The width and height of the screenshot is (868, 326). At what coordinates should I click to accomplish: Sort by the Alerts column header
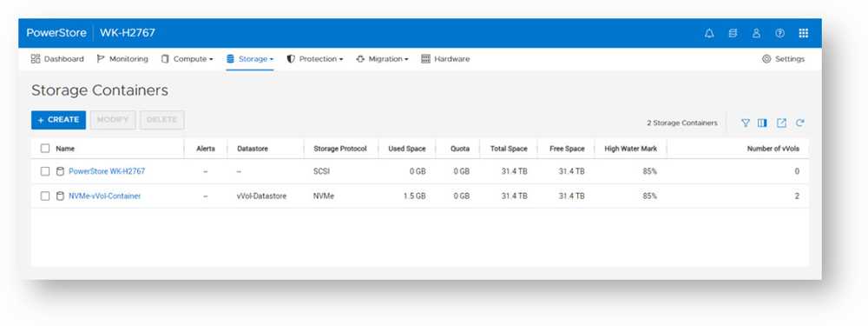(x=206, y=149)
